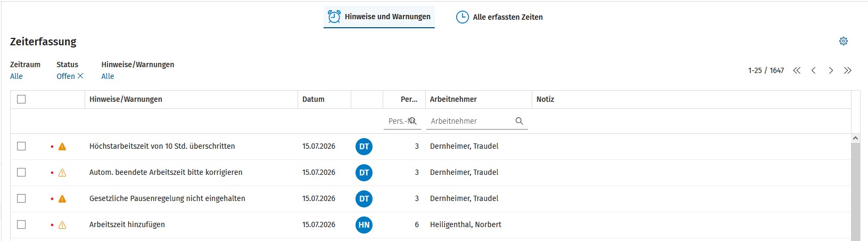This screenshot has width=868, height=241.
Task: Click the Notiz column header
Action: 691,99
